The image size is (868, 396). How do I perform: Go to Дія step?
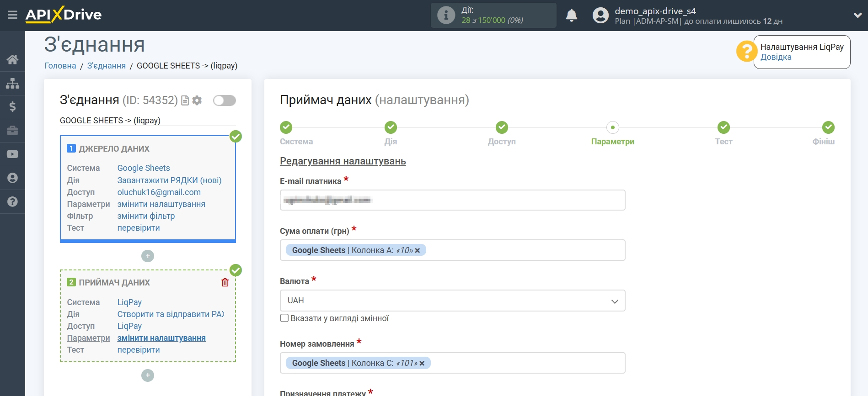click(391, 127)
